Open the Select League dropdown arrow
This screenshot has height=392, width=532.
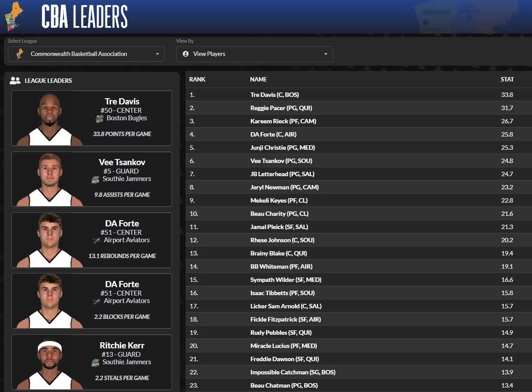(x=157, y=54)
